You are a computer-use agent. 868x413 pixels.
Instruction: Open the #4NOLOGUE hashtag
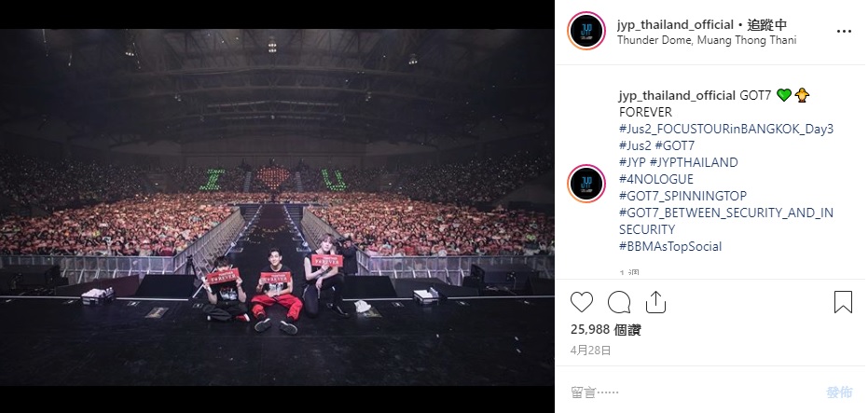click(x=656, y=179)
